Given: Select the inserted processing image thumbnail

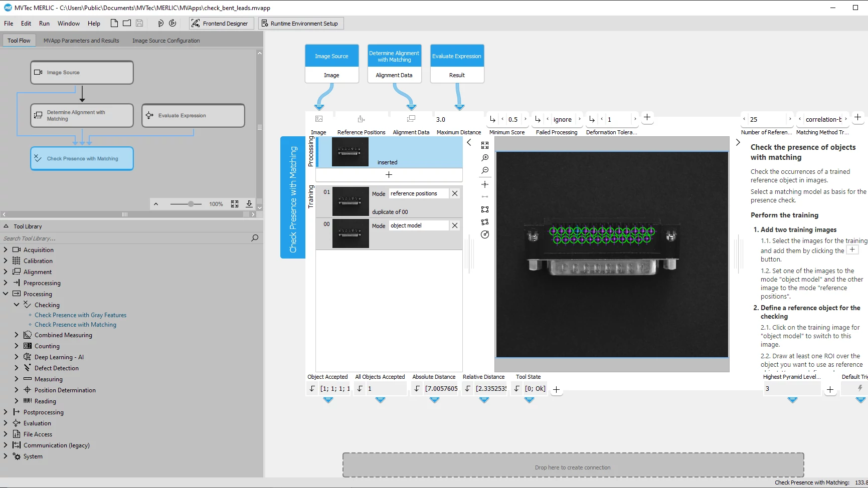Looking at the screenshot, I should (x=350, y=152).
